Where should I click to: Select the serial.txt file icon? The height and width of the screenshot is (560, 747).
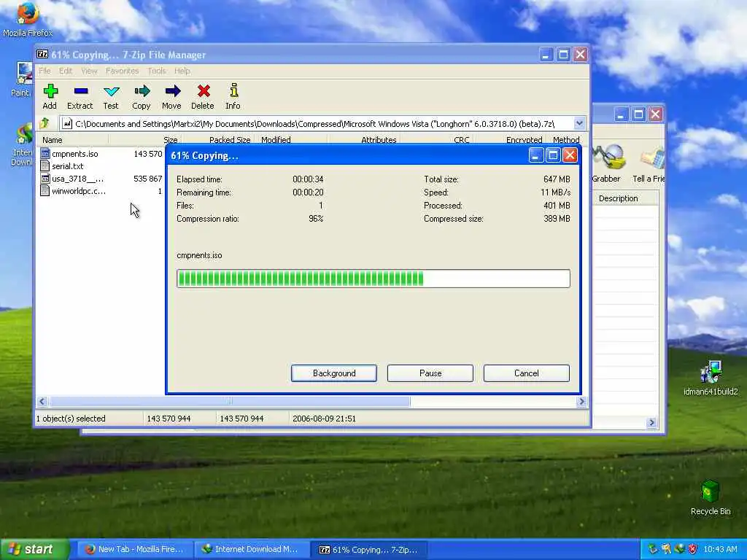(45, 166)
